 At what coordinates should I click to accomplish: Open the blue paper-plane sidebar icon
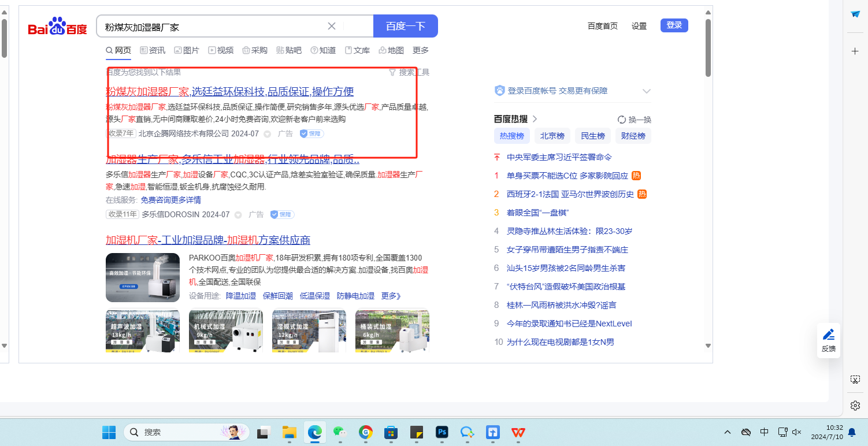[x=855, y=14]
